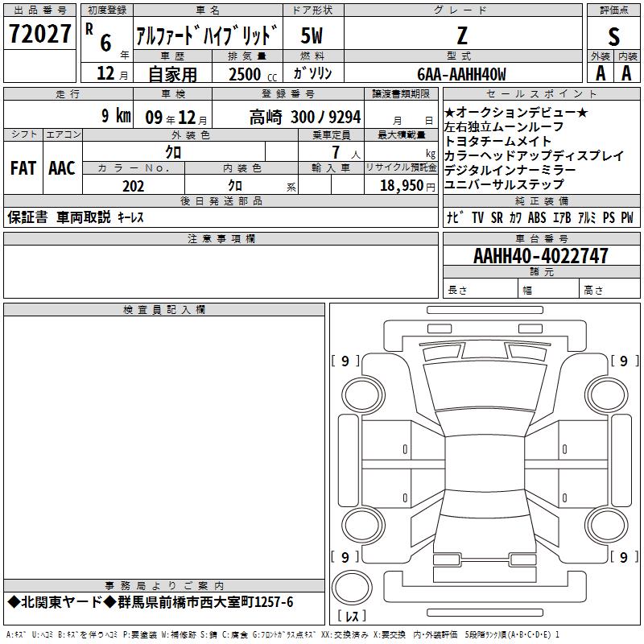Click the chassis number AAHH40-4022747
This screenshot has height=644, width=644.
pyautogui.click(x=541, y=256)
